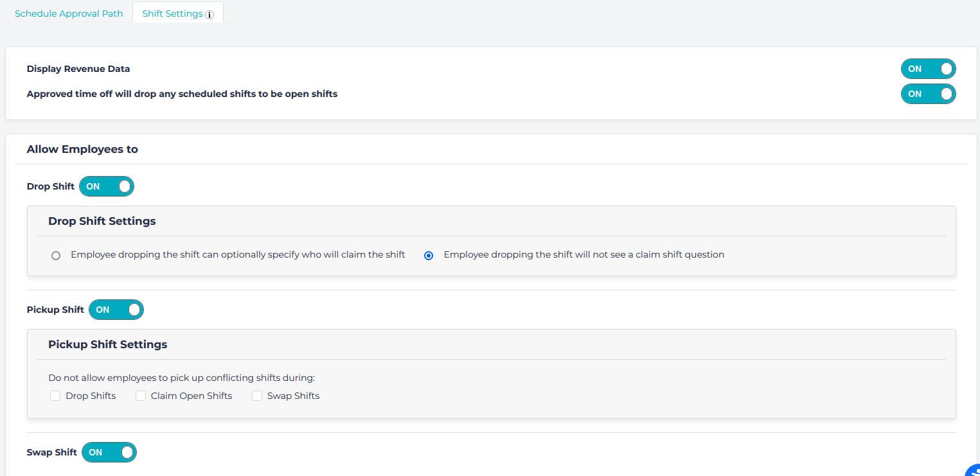Open the chat widget in bottom-right corner
This screenshot has height=476, width=980.
coord(973,470)
